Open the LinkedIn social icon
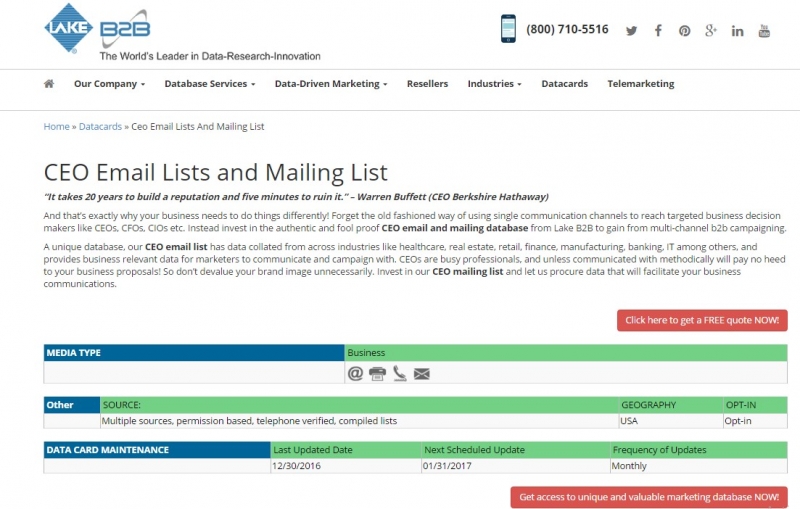800x509 pixels. tap(737, 31)
